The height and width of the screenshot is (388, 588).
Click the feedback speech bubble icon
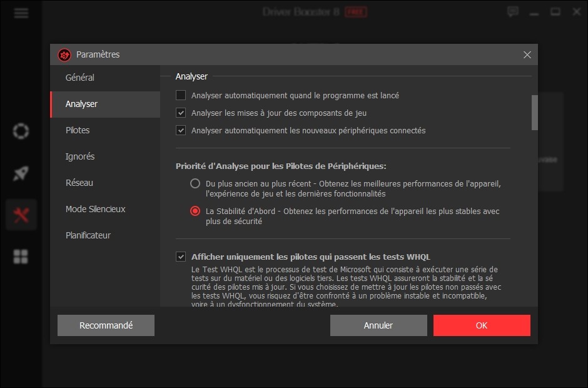(513, 12)
